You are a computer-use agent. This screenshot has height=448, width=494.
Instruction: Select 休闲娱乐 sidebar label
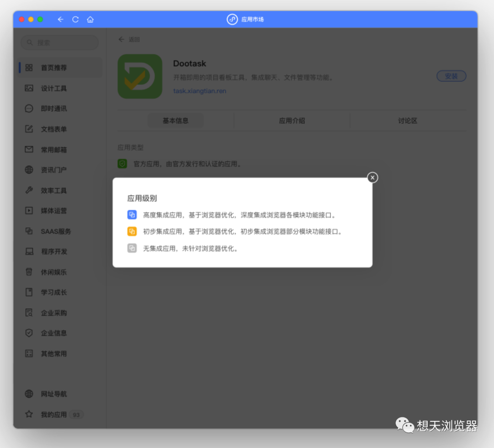pos(54,272)
